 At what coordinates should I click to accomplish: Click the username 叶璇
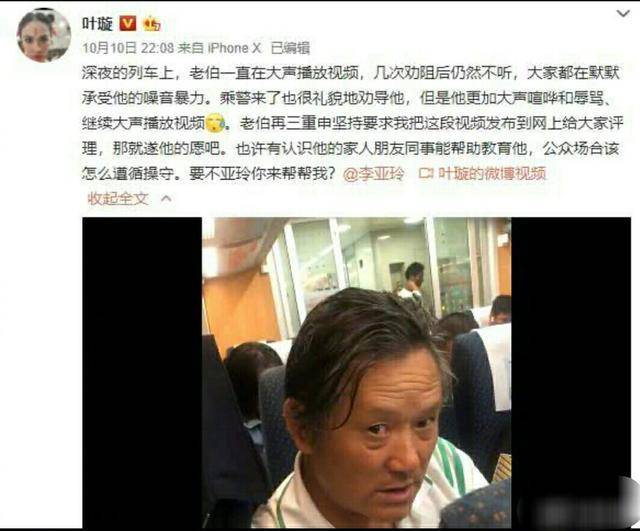(98, 24)
